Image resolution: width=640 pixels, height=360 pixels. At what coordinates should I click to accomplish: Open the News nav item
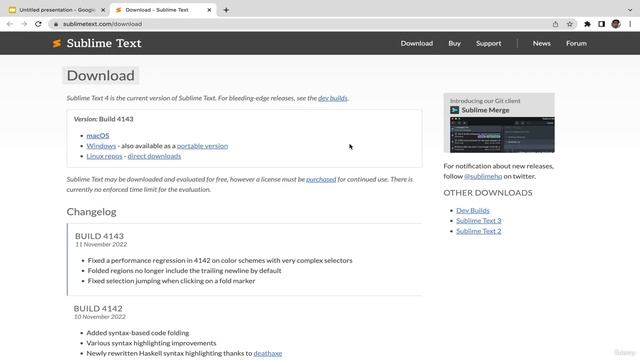point(542,43)
